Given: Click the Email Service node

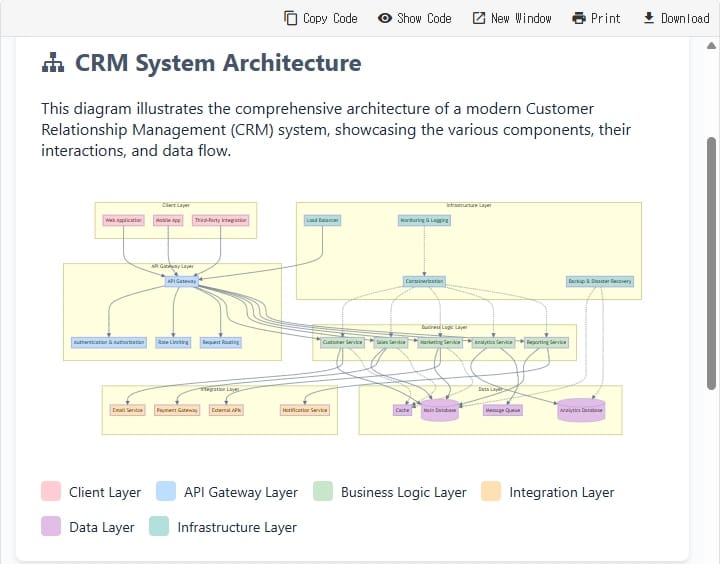Looking at the screenshot, I should click(127, 410).
